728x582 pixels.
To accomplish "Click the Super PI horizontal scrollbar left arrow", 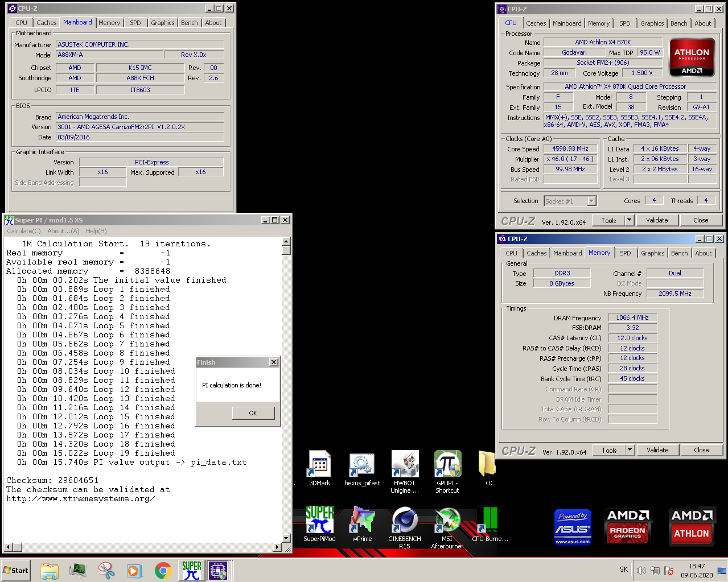I will (x=8, y=547).
